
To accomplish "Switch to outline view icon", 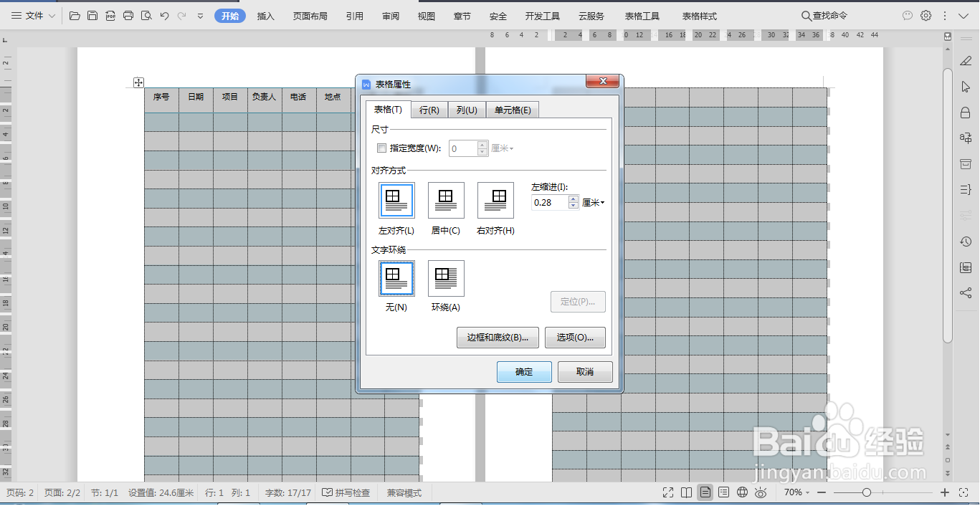I will (724, 492).
